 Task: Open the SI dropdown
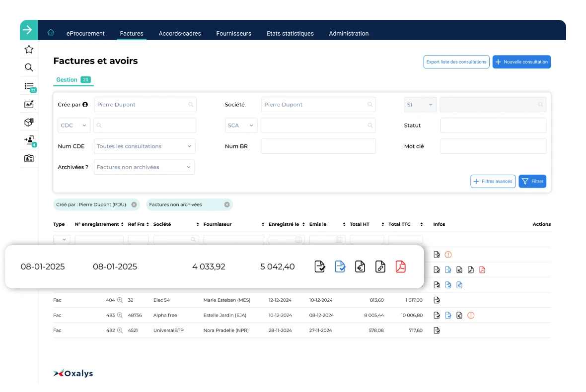point(420,105)
